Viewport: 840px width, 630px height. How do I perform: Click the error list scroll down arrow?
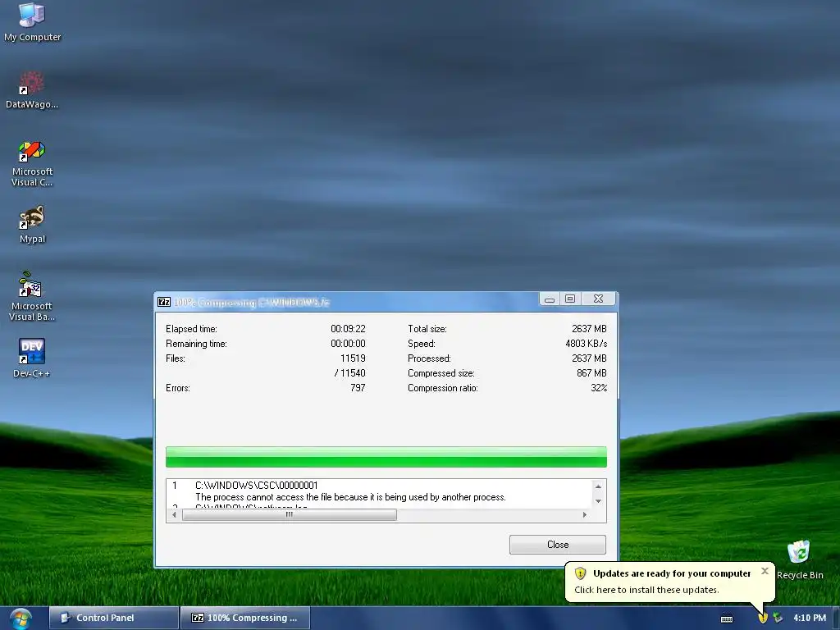tap(598, 501)
